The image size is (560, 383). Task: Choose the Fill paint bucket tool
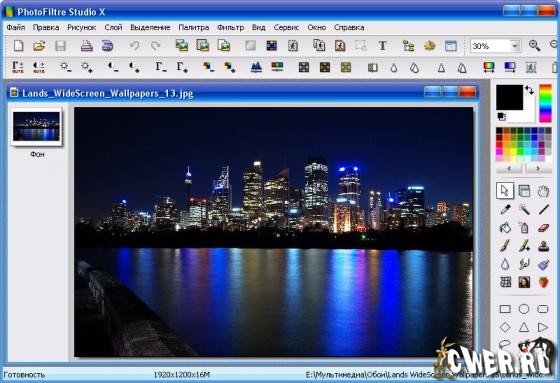click(505, 228)
